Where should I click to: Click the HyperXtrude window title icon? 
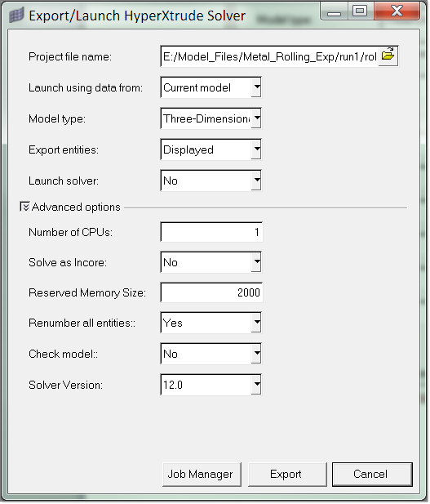(x=16, y=16)
